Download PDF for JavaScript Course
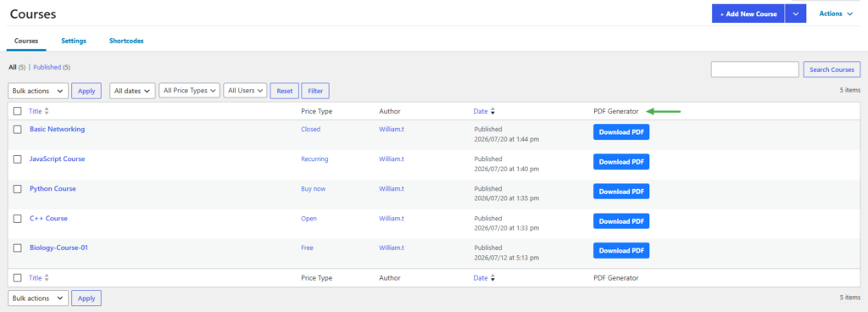Image resolution: width=868 pixels, height=312 pixels. pos(621,162)
